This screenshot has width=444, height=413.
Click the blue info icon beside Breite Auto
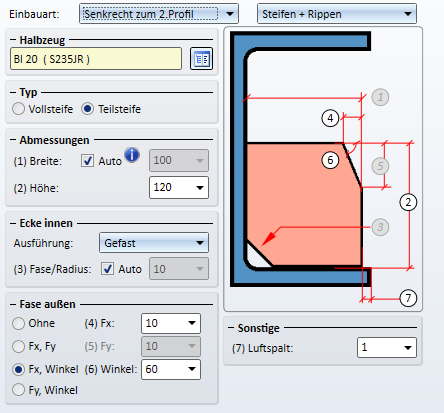[132, 155]
